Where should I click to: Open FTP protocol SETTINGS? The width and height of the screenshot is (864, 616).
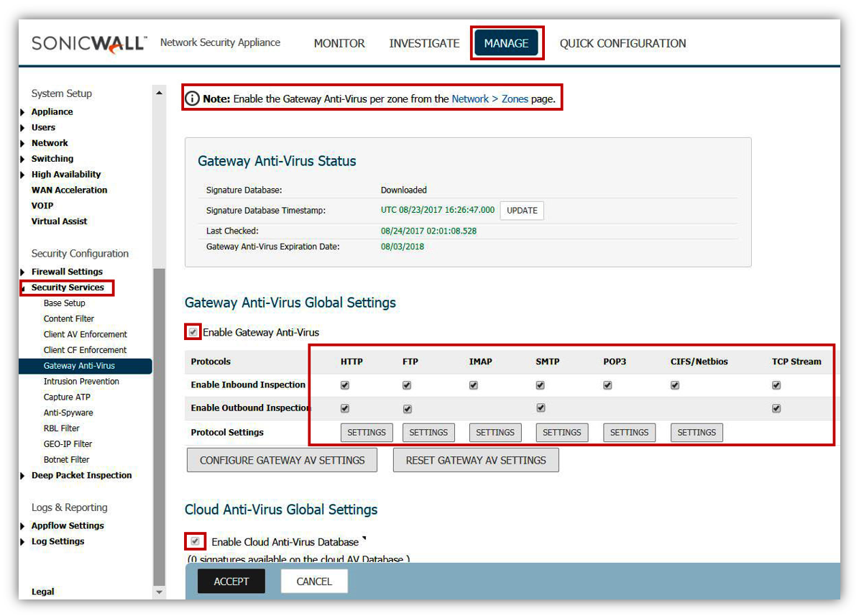pos(428,433)
